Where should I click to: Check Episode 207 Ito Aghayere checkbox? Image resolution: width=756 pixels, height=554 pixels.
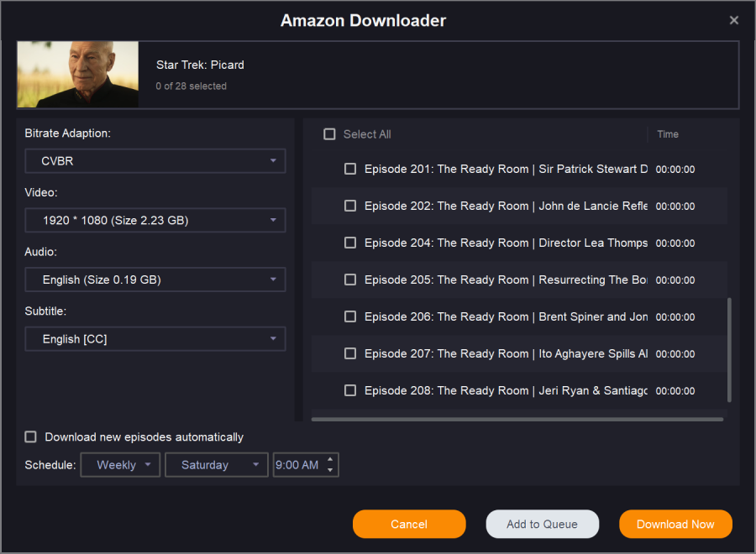tap(350, 353)
